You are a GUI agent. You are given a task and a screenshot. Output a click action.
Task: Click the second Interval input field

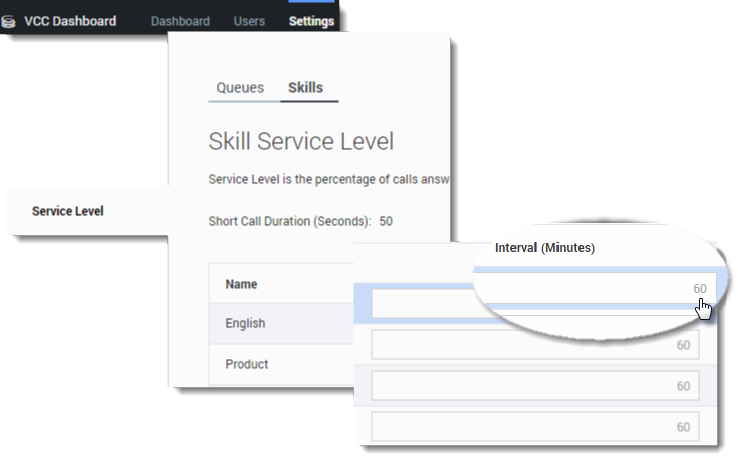535,345
